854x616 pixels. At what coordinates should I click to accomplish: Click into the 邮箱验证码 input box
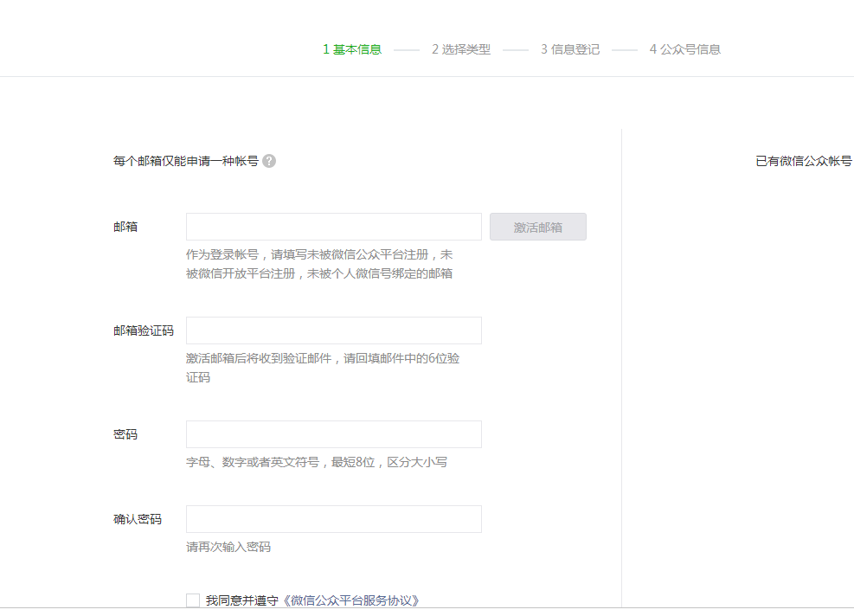click(333, 330)
